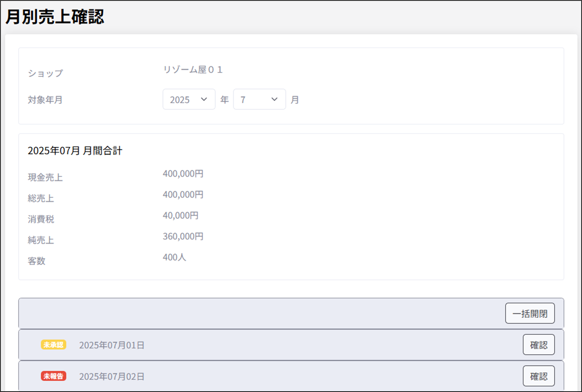Click the 客数 label
This screenshot has width=582, height=392.
[37, 261]
